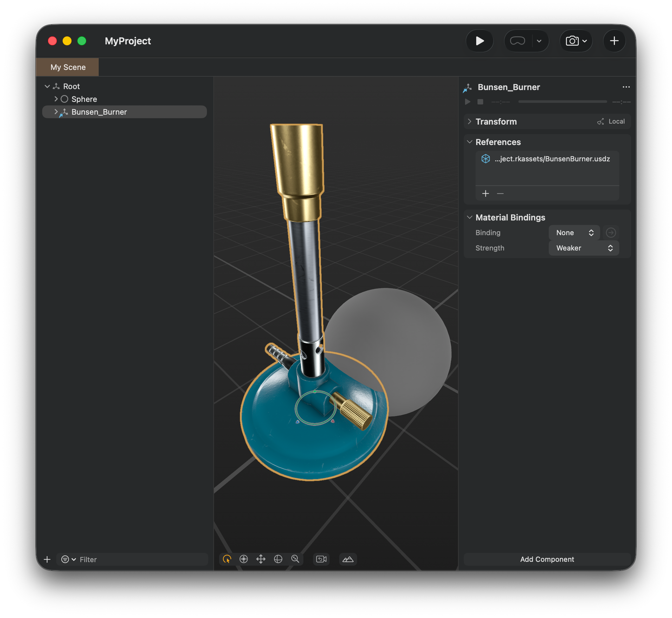Select the orbit target tool icon
This screenshot has width=672, height=618.
click(244, 559)
